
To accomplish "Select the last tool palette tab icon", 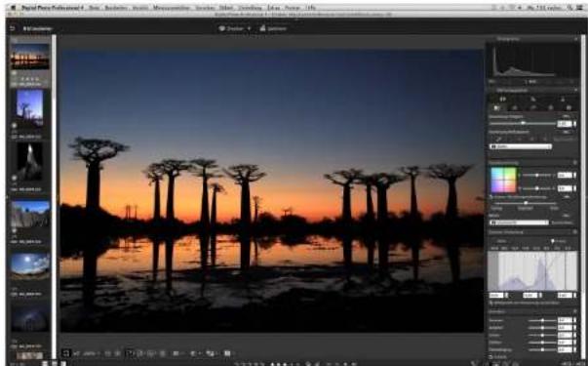I will coord(568,108).
